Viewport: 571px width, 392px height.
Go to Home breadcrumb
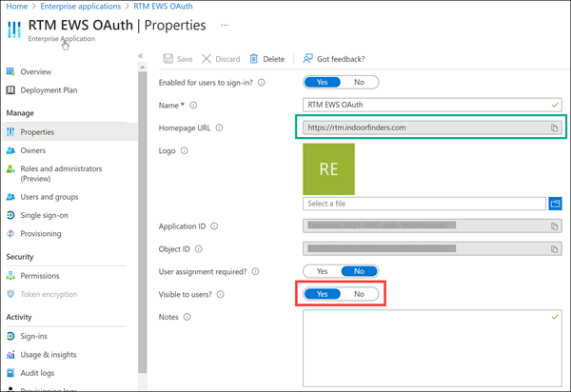17,7
